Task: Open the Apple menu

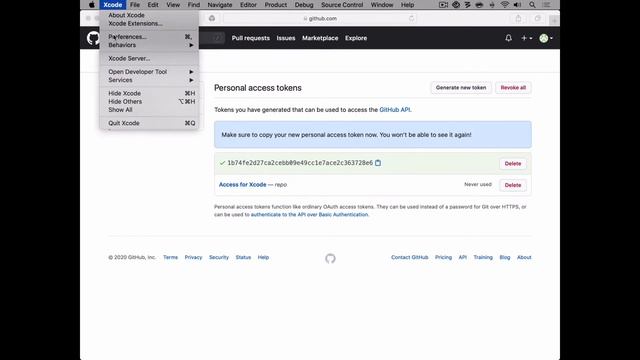Action: pyautogui.click(x=92, y=5)
